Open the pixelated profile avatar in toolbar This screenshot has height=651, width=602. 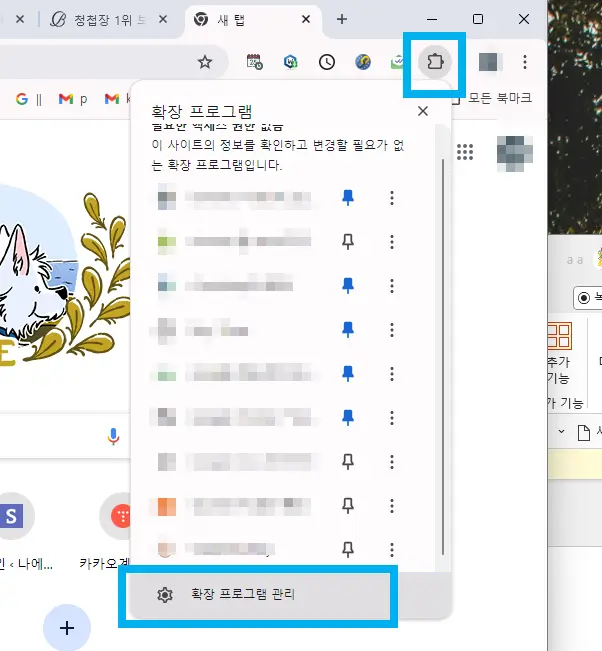tap(488, 62)
